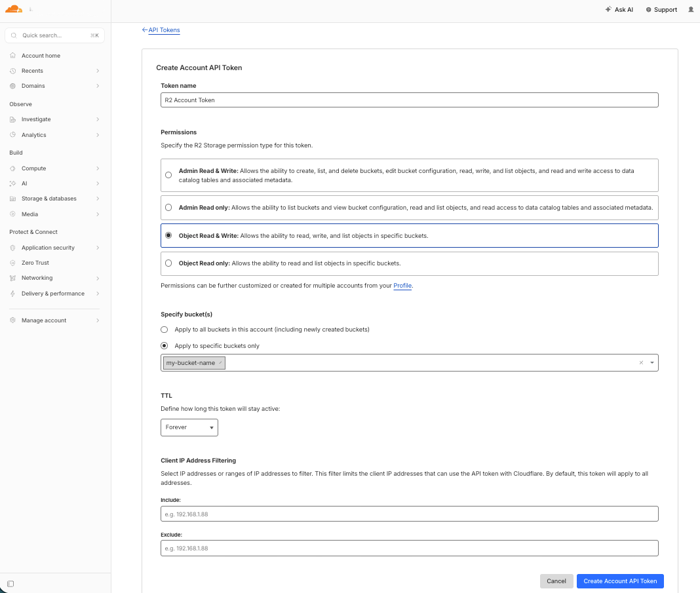Open the Profile link
The height and width of the screenshot is (593, 700).
(402, 286)
